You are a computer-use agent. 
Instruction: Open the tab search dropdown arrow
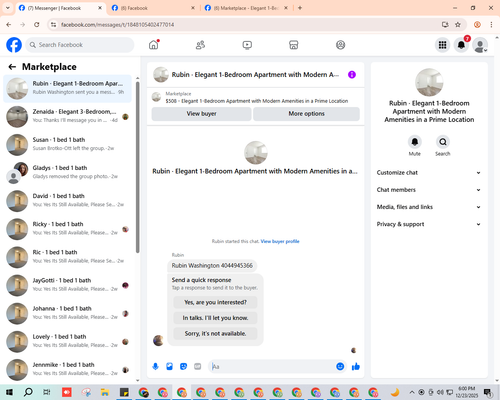(x=8, y=8)
